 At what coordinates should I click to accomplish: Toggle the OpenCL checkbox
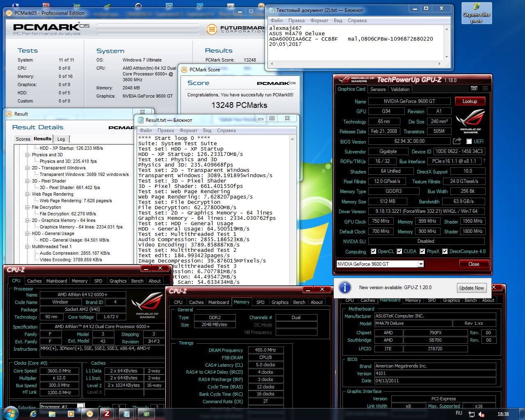[373, 251]
